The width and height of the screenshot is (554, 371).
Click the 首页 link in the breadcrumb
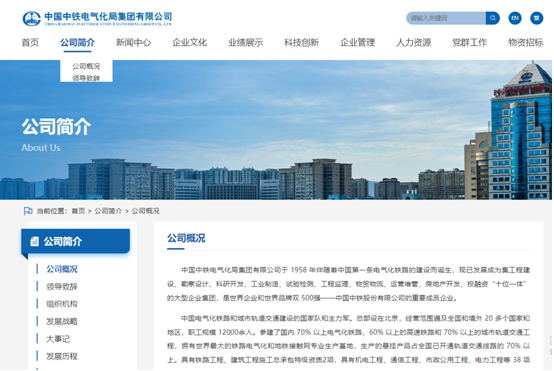(78, 211)
